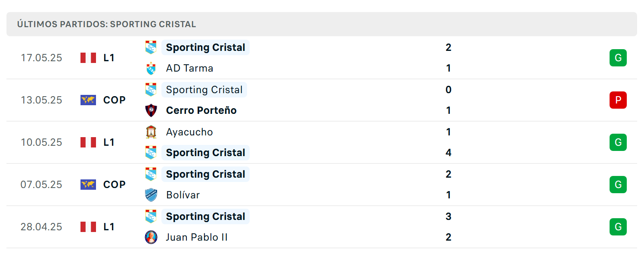Click the Peru flag beside the 17.05.25 match
The image size is (644, 254).
(x=88, y=58)
